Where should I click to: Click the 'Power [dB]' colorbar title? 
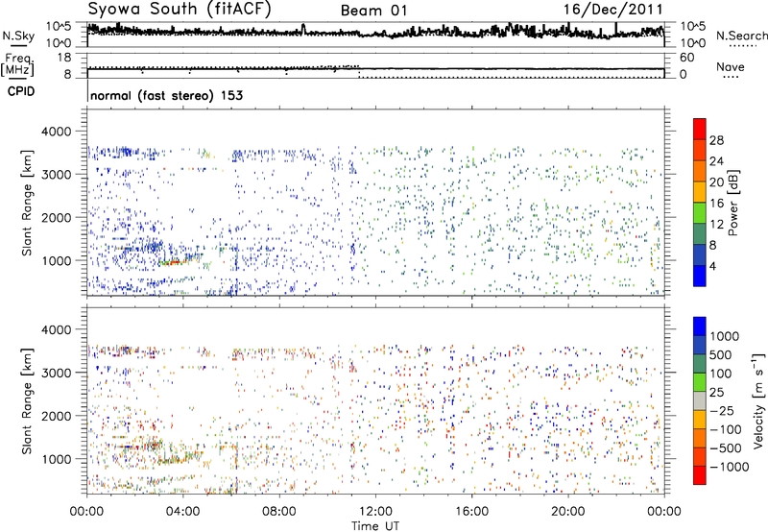[733, 203]
